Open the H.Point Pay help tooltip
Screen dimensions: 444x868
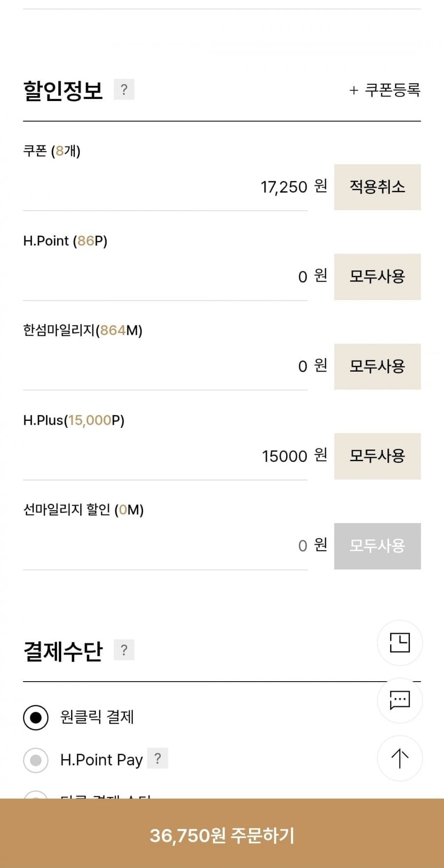click(157, 758)
